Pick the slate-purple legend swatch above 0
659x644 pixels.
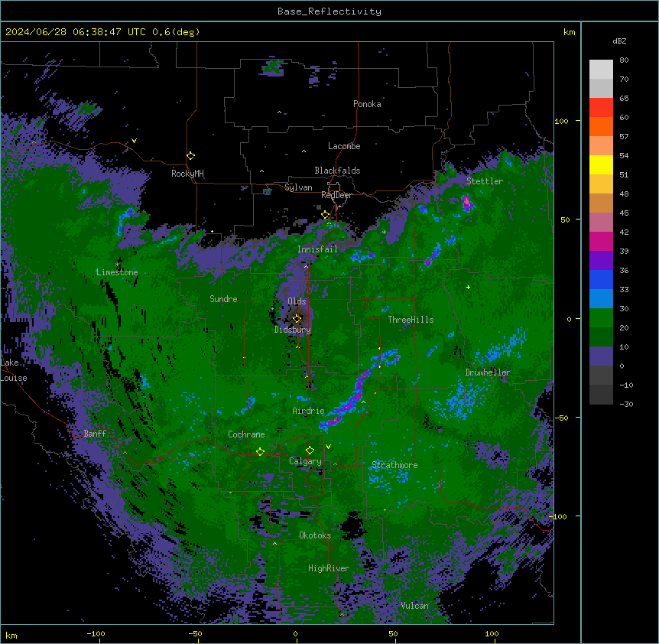pyautogui.click(x=601, y=356)
